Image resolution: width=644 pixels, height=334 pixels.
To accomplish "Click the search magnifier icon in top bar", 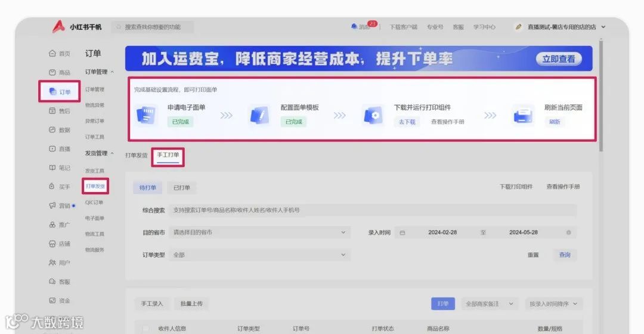I will 119,27.
